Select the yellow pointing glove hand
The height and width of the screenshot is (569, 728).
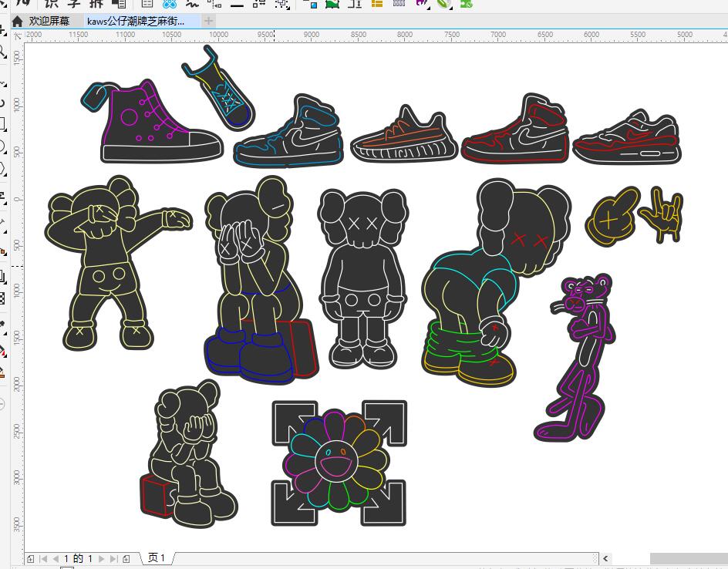coord(612,217)
